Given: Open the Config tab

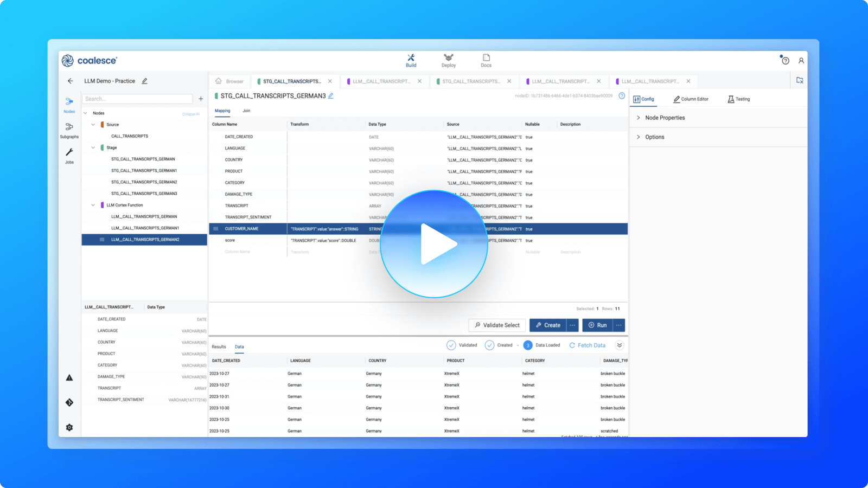Looking at the screenshot, I should (x=644, y=99).
